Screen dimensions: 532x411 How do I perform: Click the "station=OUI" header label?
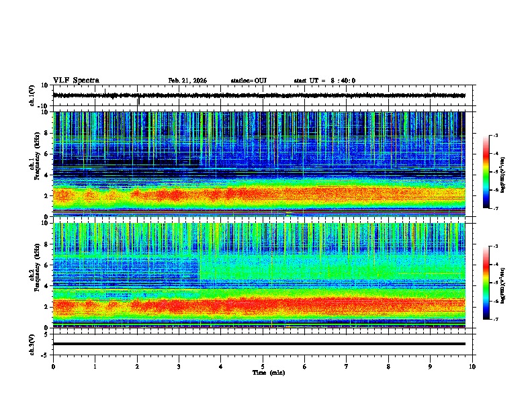249,81
